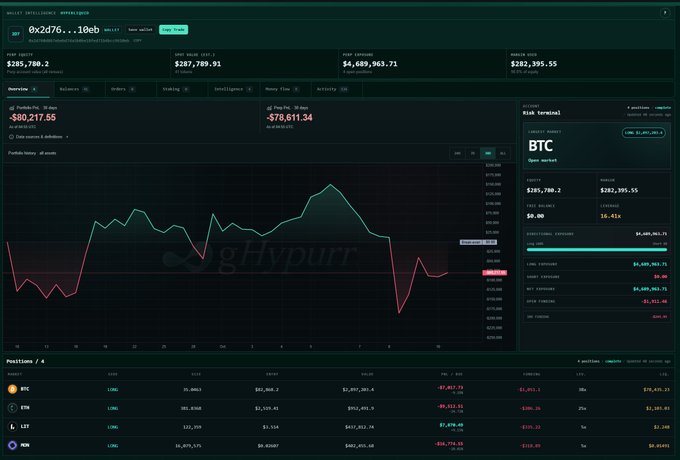Image resolution: width=680 pixels, height=460 pixels.
Task: Click the Hyperliquid label in the header
Action: [75, 13]
